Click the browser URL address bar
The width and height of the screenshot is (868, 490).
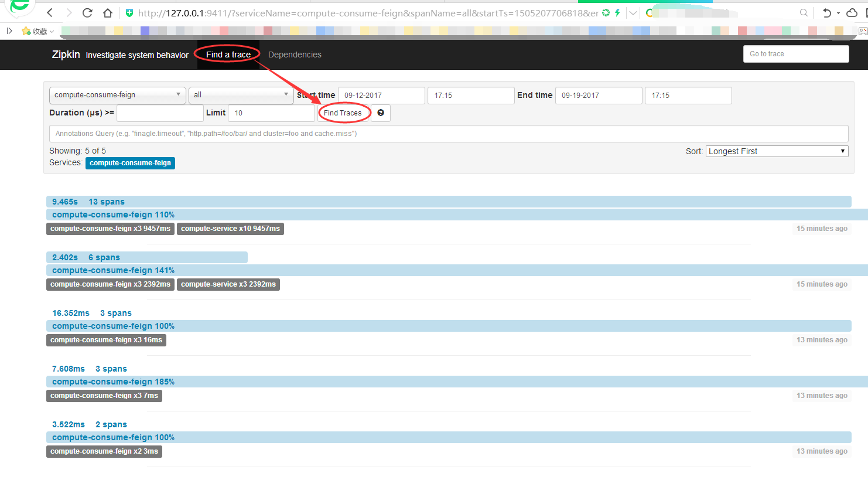pos(368,13)
